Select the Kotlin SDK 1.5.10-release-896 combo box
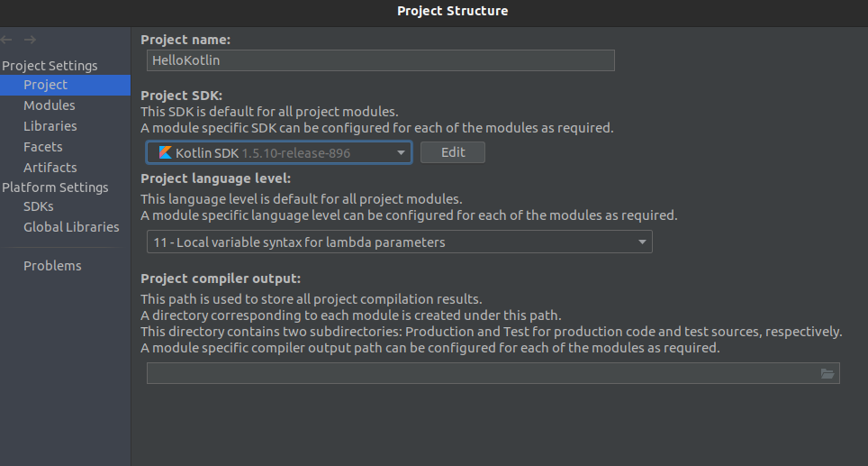This screenshot has height=466, width=868. click(x=279, y=152)
